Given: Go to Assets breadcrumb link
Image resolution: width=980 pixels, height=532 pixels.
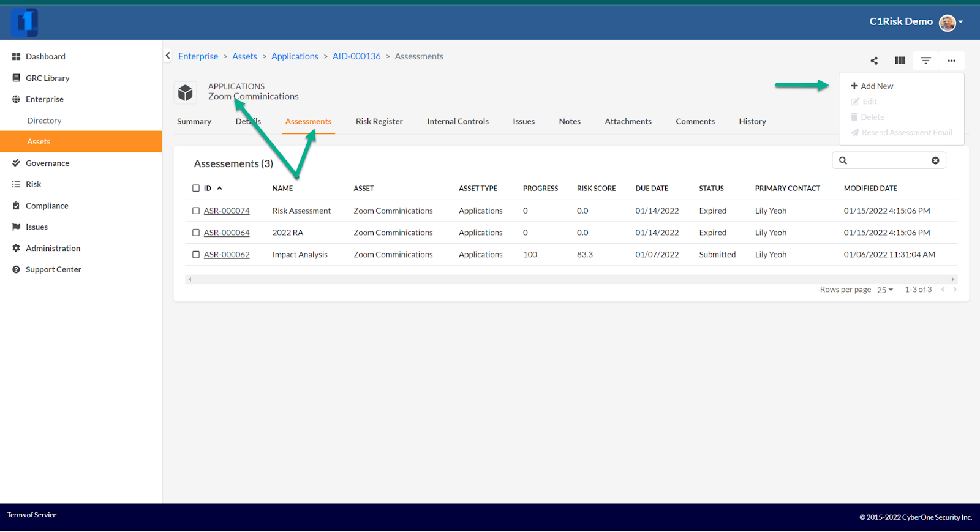Looking at the screenshot, I should tap(244, 56).
